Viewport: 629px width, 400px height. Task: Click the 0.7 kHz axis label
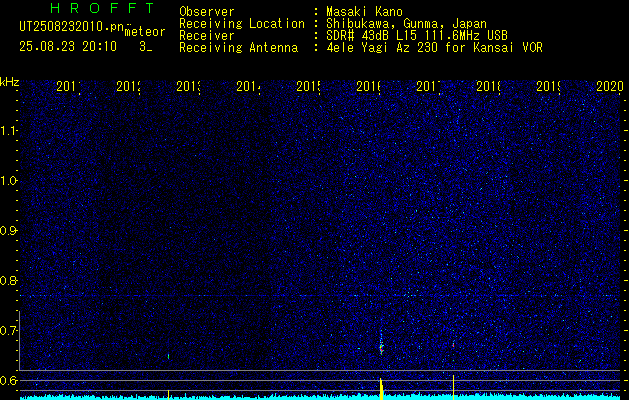8,331
